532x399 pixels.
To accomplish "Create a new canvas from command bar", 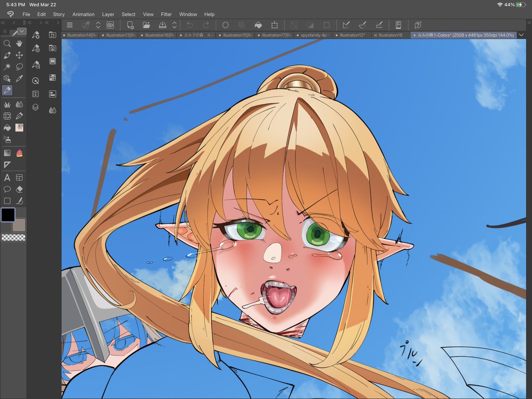I will point(130,25).
